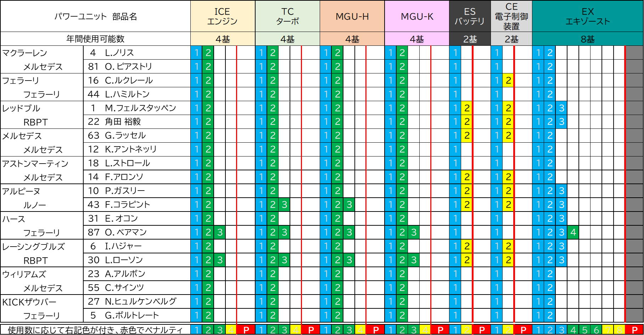
Task: Select the EX エキゾースト column header
Action: click(588, 16)
